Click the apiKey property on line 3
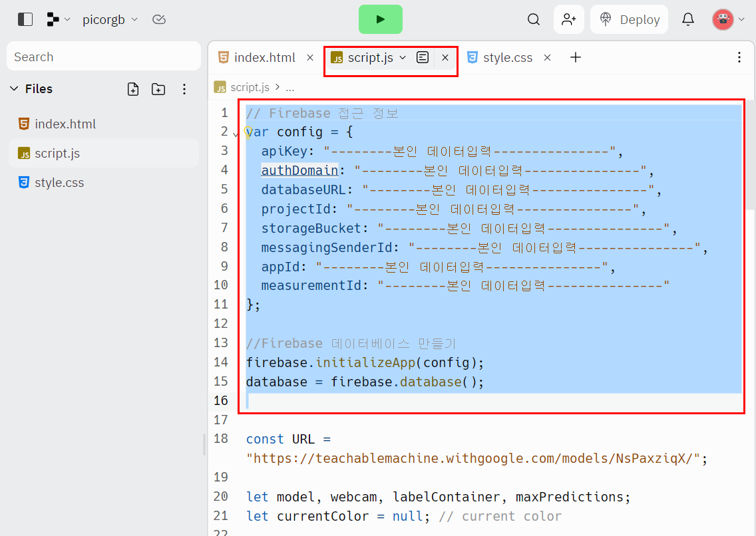 (284, 151)
